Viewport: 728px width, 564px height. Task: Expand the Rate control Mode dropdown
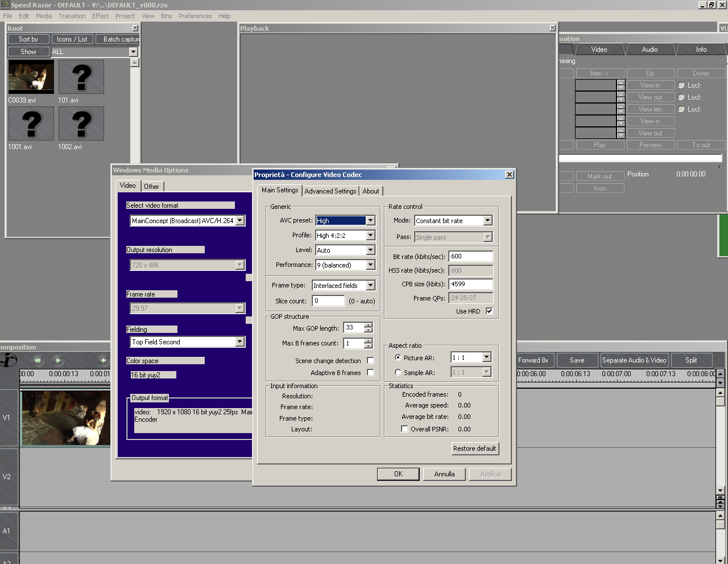(x=487, y=221)
